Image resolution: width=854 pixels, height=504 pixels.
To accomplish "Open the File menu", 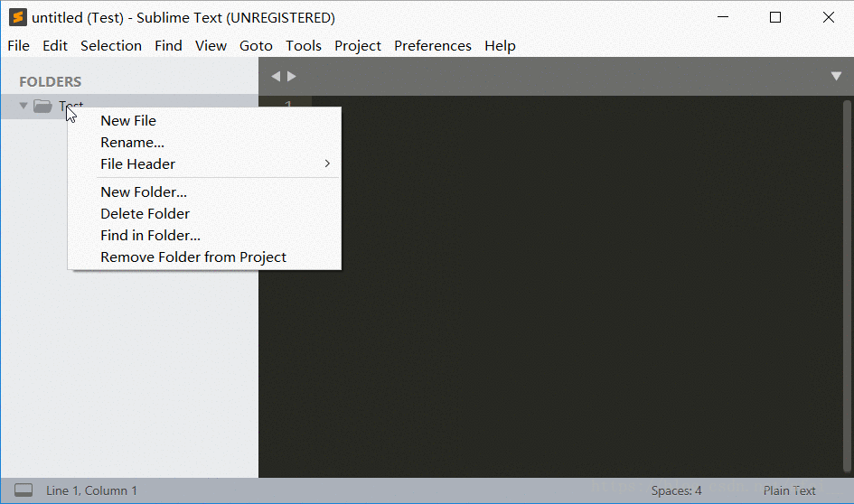I will 18,46.
